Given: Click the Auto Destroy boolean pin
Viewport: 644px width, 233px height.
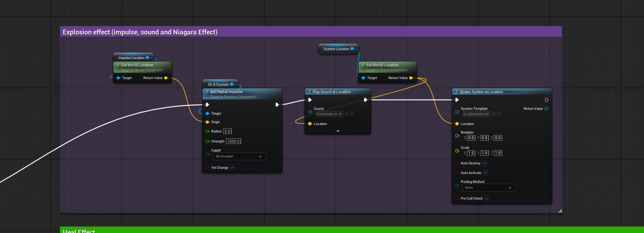Looking at the screenshot, I should coord(457,163).
